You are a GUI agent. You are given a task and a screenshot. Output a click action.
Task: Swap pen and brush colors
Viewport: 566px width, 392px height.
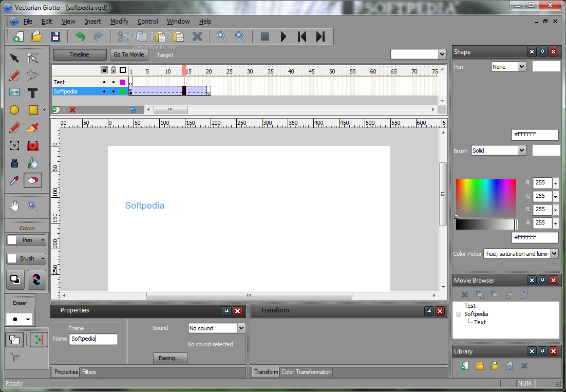point(36,279)
